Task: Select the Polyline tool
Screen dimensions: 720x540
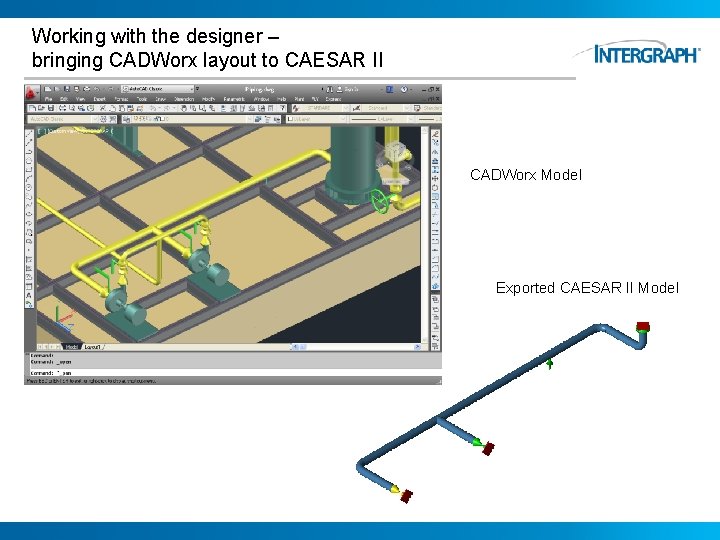Action: pos(29,152)
